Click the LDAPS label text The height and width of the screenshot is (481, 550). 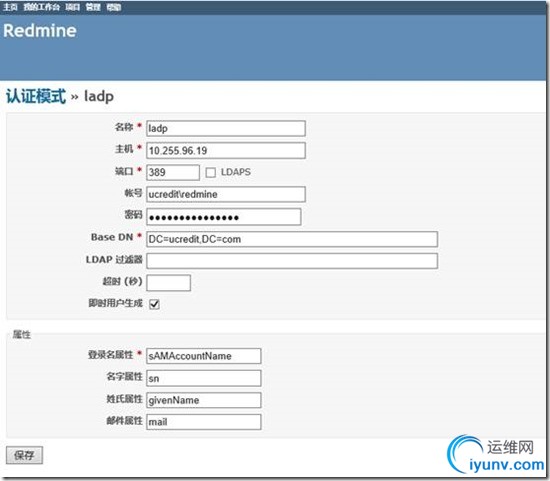click(236, 172)
